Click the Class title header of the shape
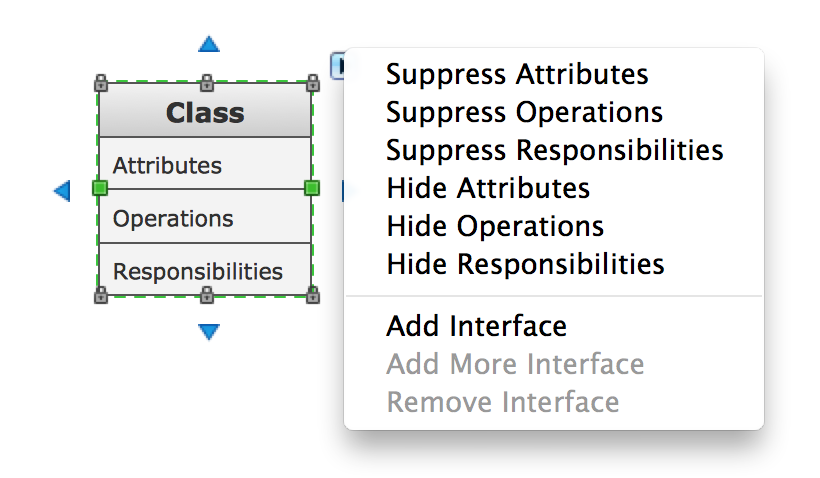 tap(205, 111)
